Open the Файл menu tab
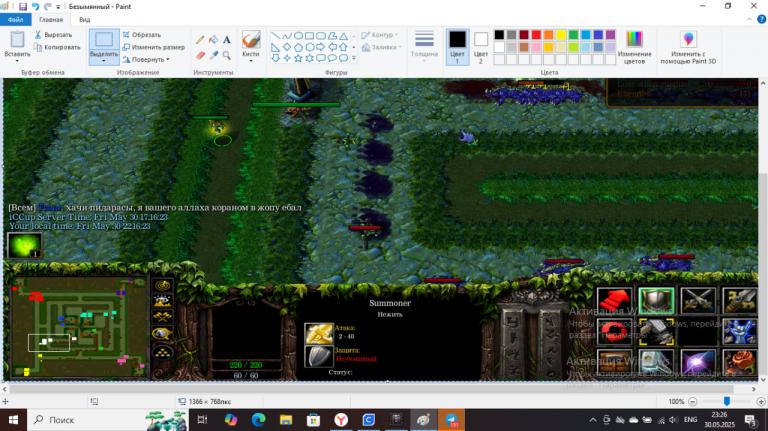Viewport: 768px width, 431px height. (x=16, y=20)
